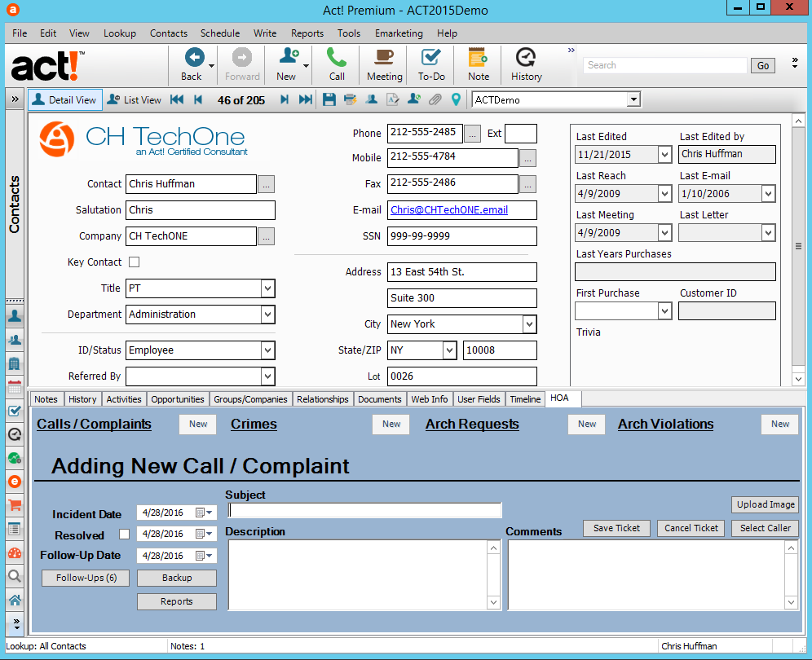Open the Lookup menu
Image resolution: width=812 pixels, height=660 pixels.
click(120, 33)
